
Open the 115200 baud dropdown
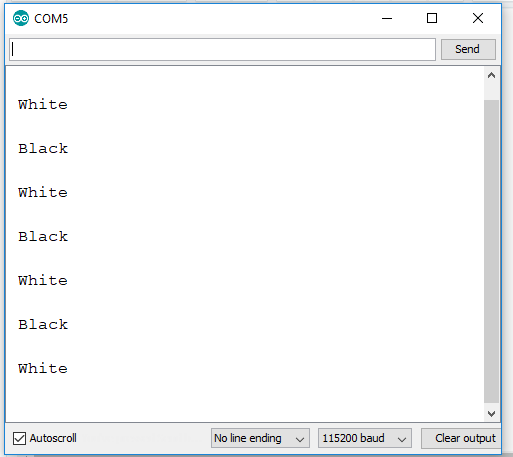[365, 438]
